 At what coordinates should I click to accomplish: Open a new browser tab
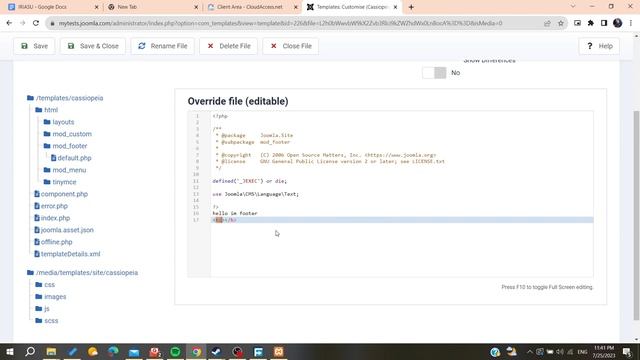click(x=411, y=7)
